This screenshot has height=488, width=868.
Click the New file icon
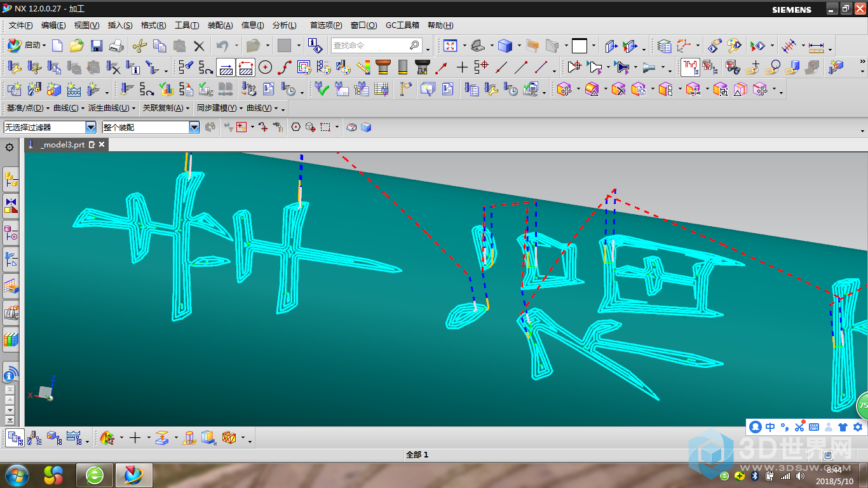[x=57, y=46]
